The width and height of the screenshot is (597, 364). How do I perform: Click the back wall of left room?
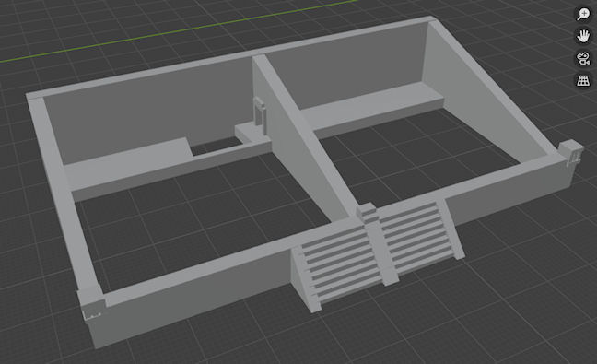(148, 111)
